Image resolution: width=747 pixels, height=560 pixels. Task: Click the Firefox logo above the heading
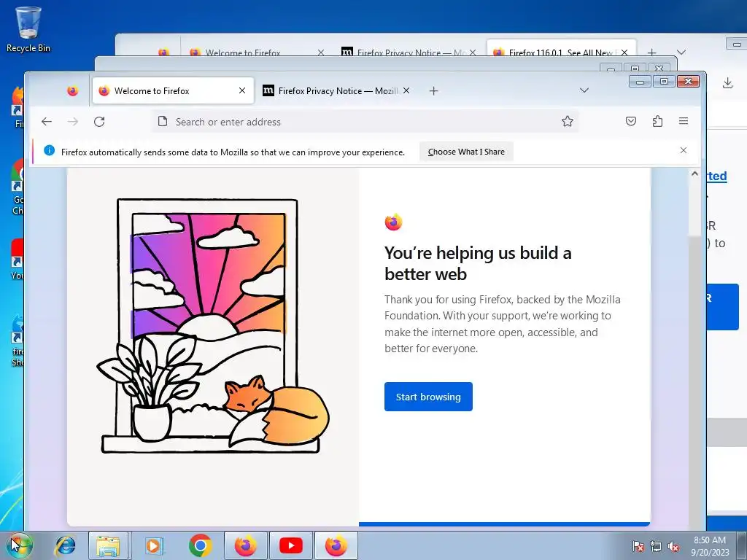pyautogui.click(x=393, y=222)
